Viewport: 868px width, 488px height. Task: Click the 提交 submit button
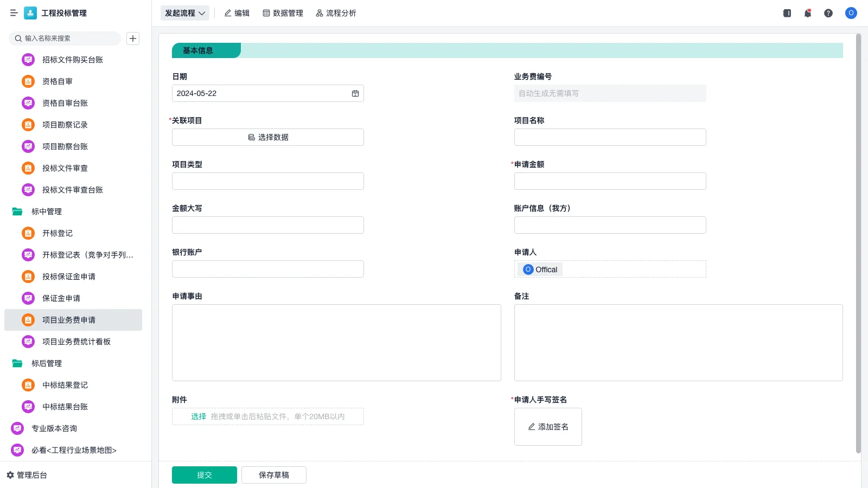pos(204,474)
